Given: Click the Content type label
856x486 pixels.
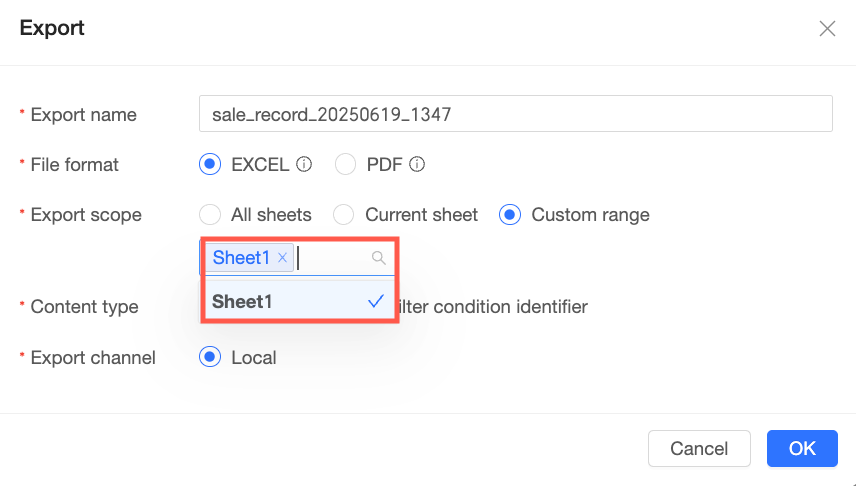Looking at the screenshot, I should [85, 307].
